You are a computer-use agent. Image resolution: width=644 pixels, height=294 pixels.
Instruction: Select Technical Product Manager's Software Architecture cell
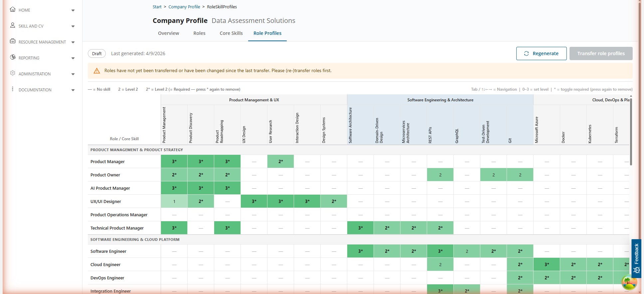click(x=360, y=228)
